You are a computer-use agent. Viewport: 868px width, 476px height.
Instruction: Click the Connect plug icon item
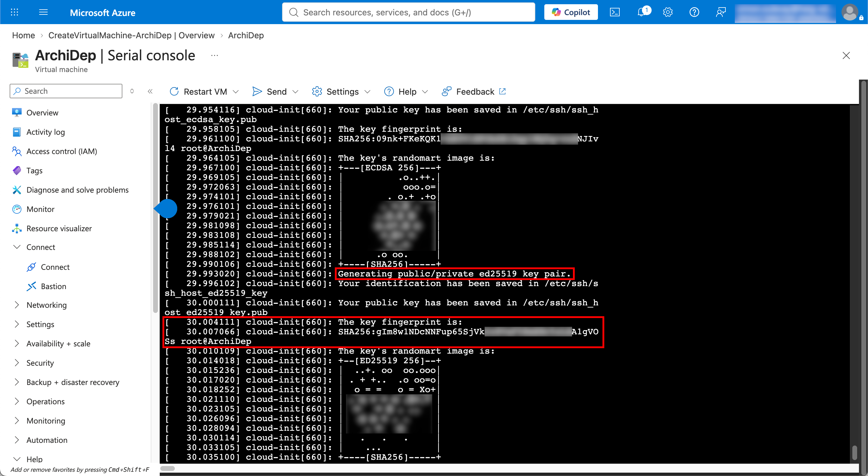click(x=31, y=267)
